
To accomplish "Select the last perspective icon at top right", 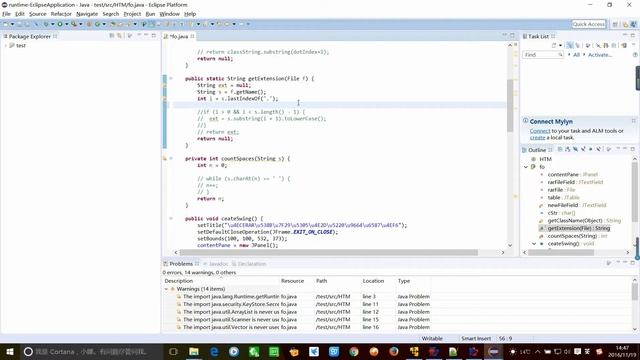I will point(633,24).
